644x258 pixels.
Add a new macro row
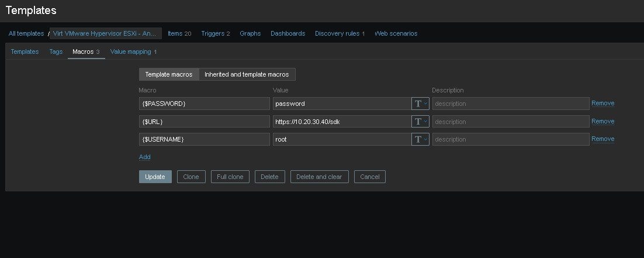tap(144, 157)
